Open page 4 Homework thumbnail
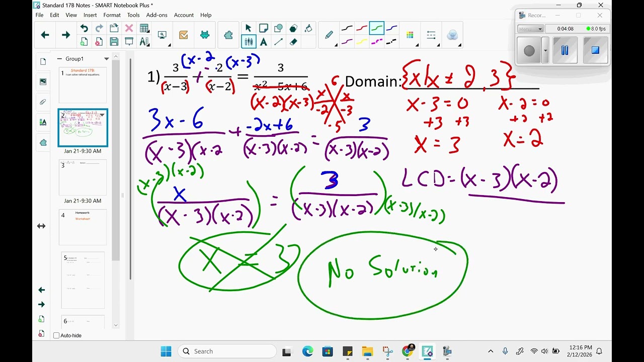644x362 pixels. pos(83,227)
